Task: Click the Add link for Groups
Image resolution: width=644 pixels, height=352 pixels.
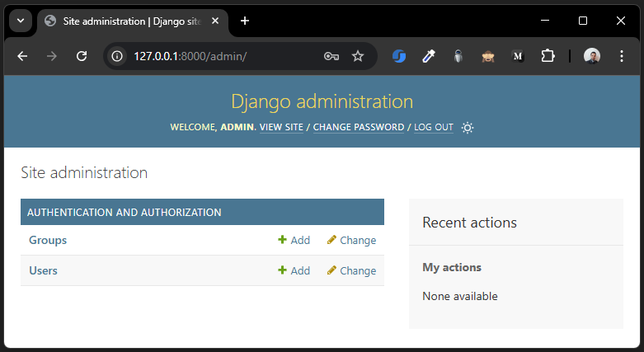Action: (294, 240)
